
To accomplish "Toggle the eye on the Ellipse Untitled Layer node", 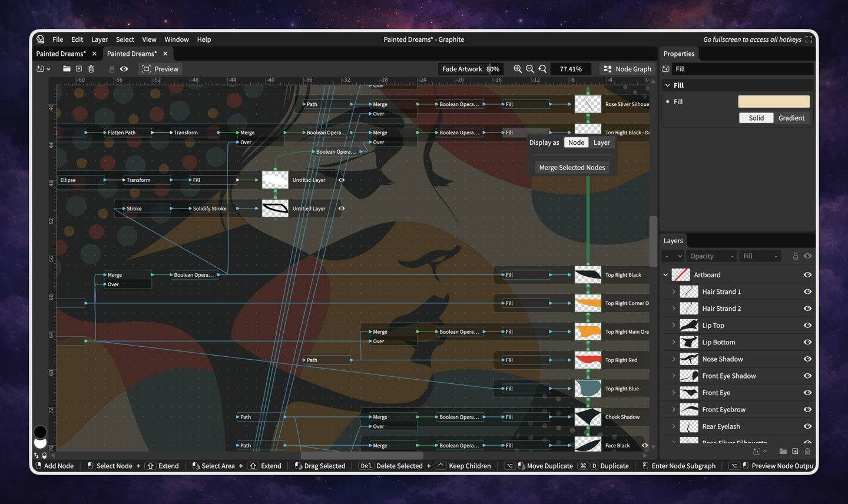I will tap(342, 180).
